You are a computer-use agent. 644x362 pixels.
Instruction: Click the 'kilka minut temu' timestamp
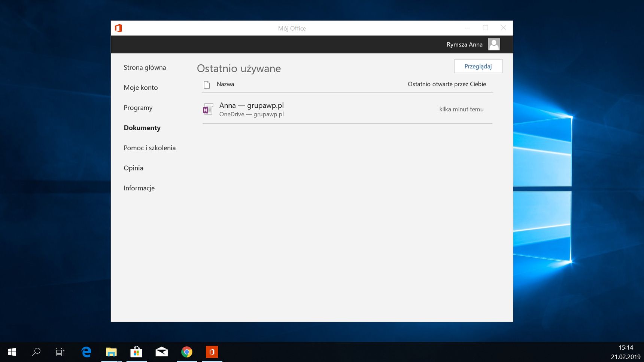(461, 109)
